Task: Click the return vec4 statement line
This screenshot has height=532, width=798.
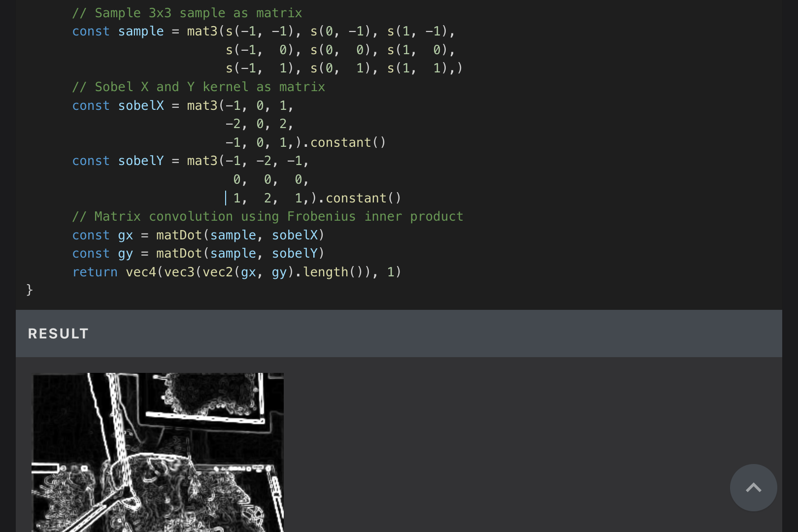Action: [236, 271]
